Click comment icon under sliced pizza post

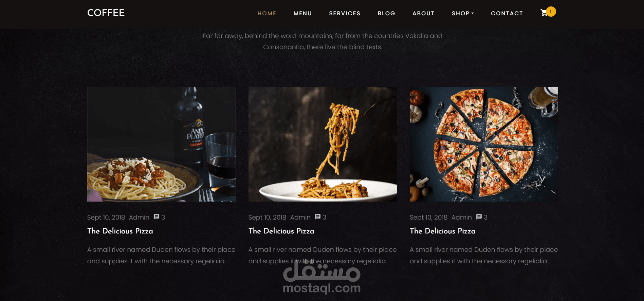coord(479,217)
